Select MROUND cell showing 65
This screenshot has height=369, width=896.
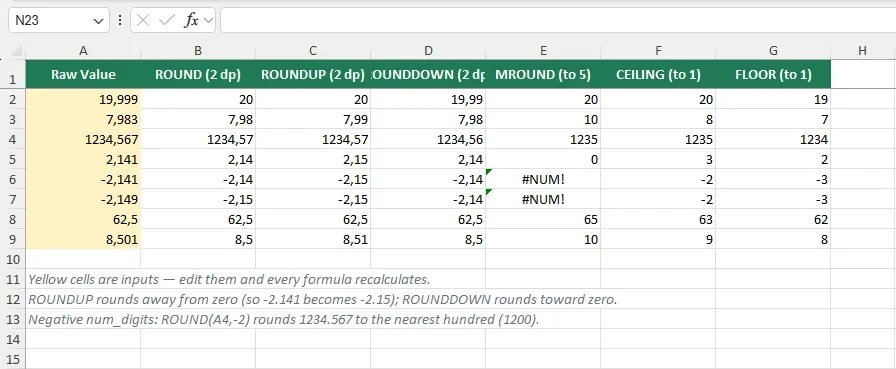[543, 219]
